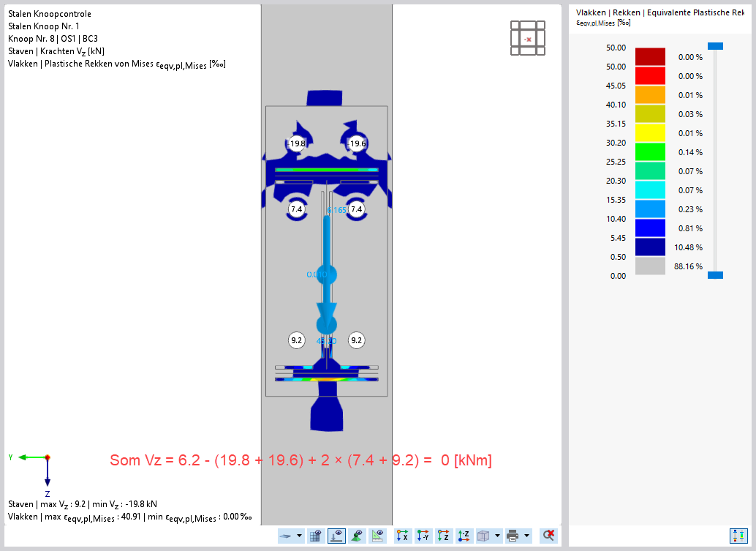Open the surface display mode dropdown arrow
The width and height of the screenshot is (756, 551).
300,536
